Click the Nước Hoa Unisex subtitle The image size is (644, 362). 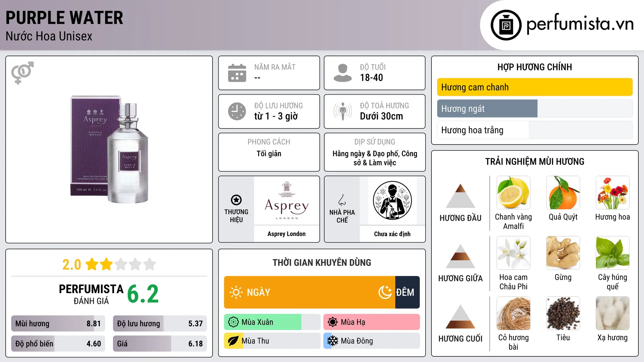[49, 36]
